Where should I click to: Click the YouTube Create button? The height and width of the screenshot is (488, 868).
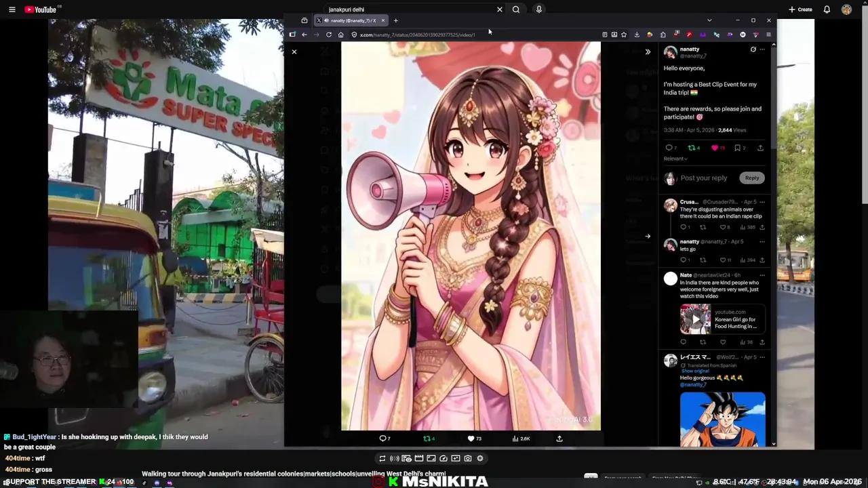(800, 9)
